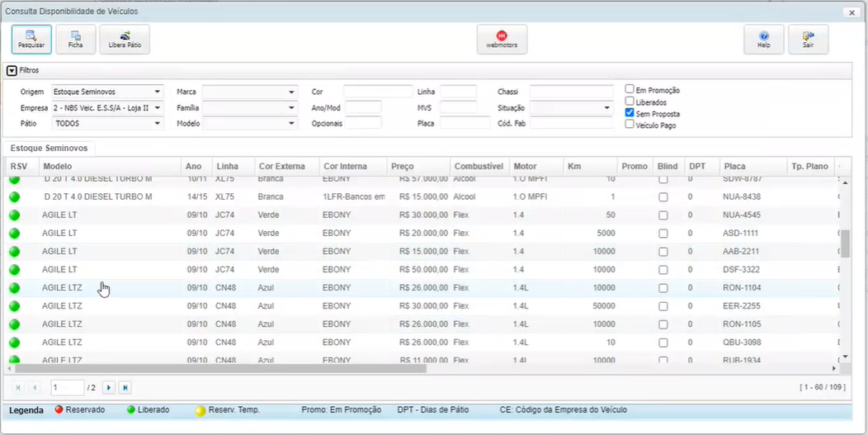Viewport: 868px width, 435px height.
Task: Collapse the Filtros panel expander
Action: point(12,70)
